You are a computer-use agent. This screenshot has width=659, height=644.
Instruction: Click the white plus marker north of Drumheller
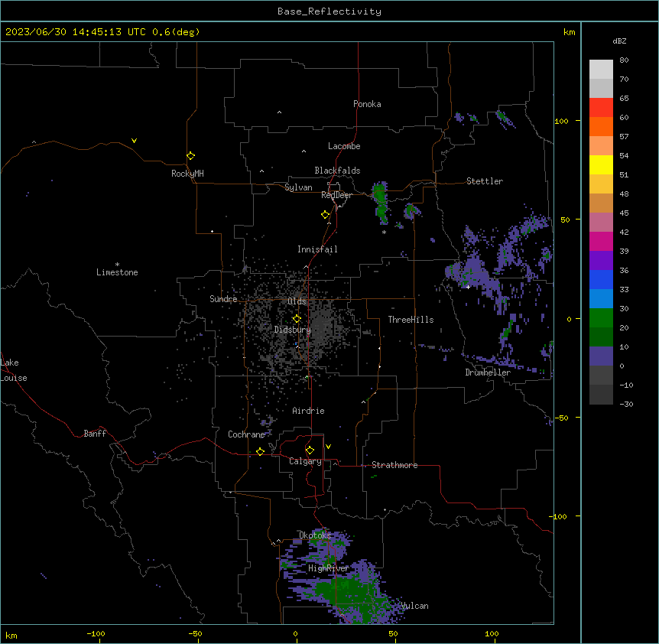point(468,287)
